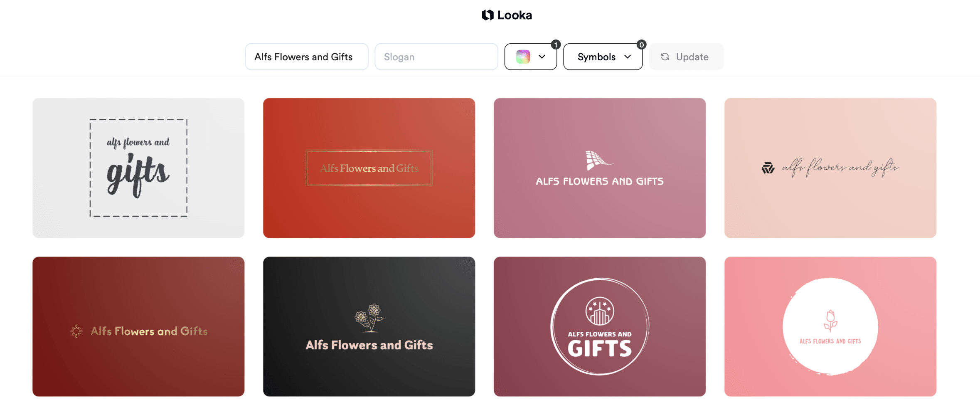Viewport: 980px width, 410px height.
Task: Click the Update refresh icon
Action: [x=665, y=57]
